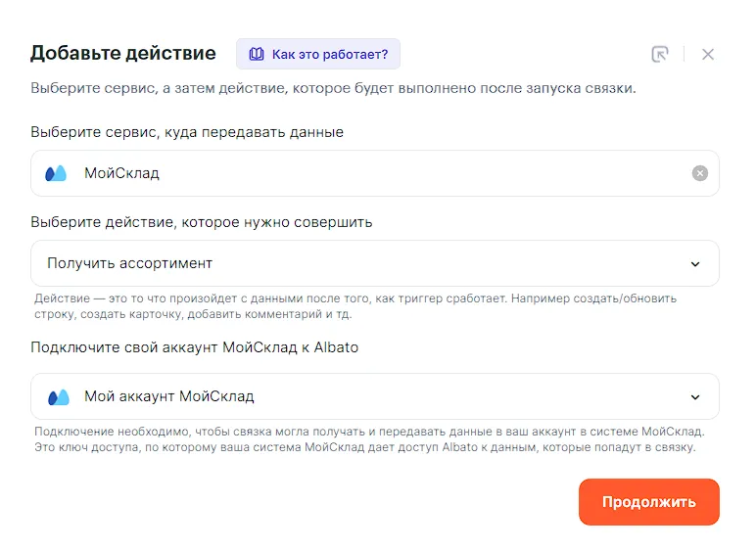Click the "Добавьте действие" heading
Screen dimensions: 756x550
(x=123, y=53)
